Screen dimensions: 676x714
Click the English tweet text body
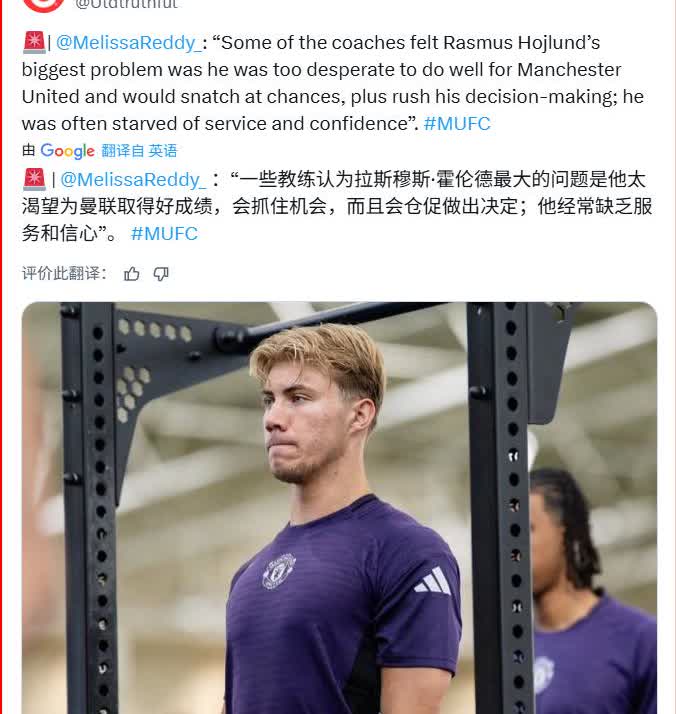[333, 83]
